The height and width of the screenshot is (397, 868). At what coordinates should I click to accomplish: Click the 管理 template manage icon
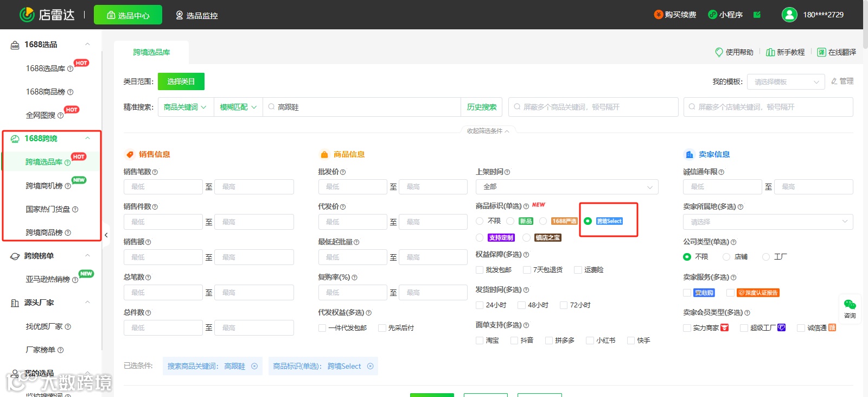click(834, 81)
